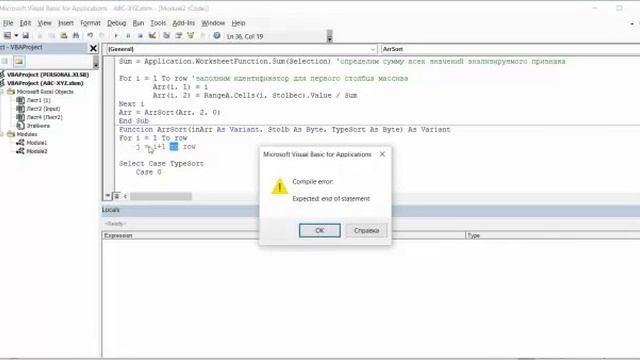Click the Run Sub play icon

click(116, 36)
